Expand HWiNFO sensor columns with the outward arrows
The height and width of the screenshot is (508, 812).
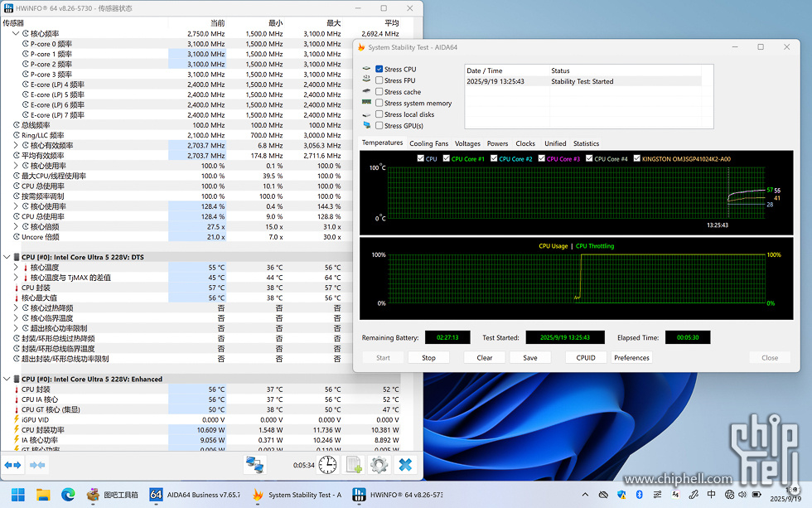tap(12, 465)
